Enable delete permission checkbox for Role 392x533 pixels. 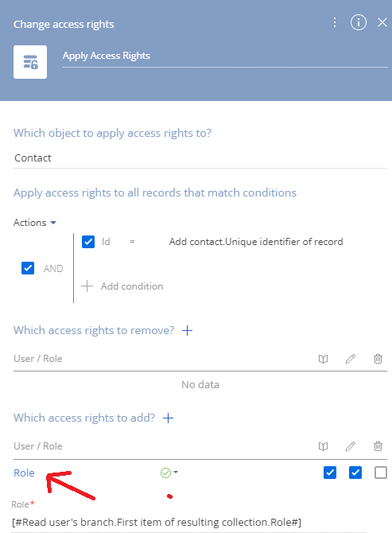380,473
